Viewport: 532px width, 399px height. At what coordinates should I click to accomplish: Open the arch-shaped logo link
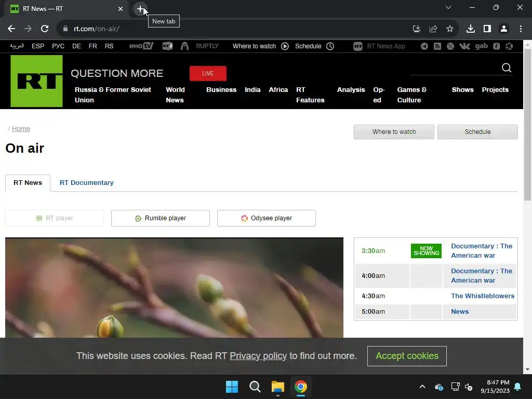point(184,46)
